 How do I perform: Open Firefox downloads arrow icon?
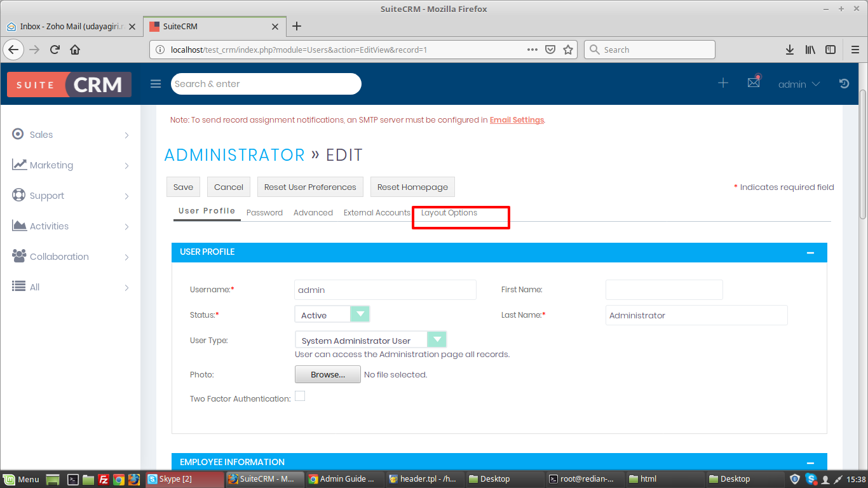[x=790, y=50]
